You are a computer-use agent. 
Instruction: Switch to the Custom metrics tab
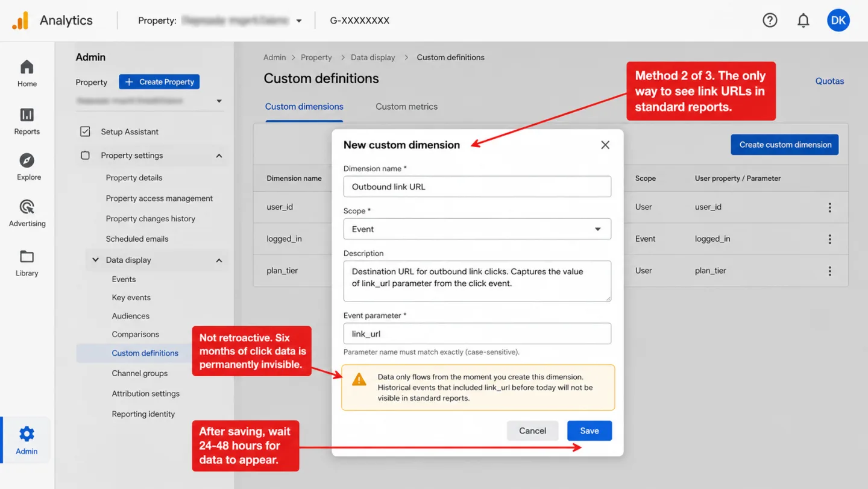pyautogui.click(x=406, y=107)
